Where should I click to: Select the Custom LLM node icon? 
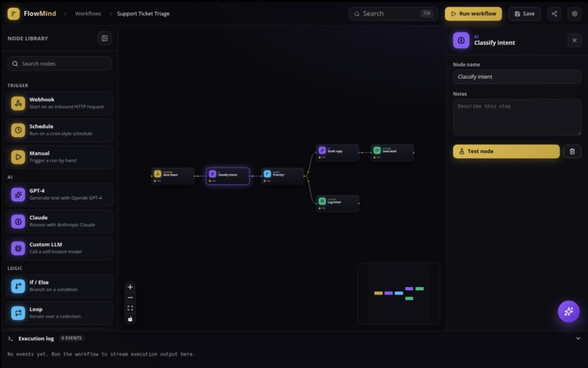(x=18, y=248)
